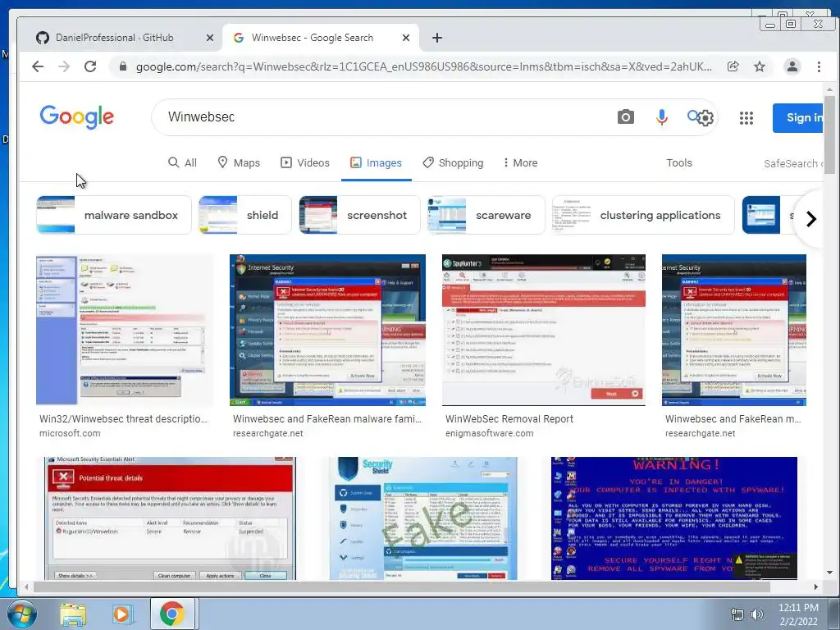This screenshot has height=630, width=840.
Task: Select the malware sandbox suggestion chip
Action: coord(113,215)
